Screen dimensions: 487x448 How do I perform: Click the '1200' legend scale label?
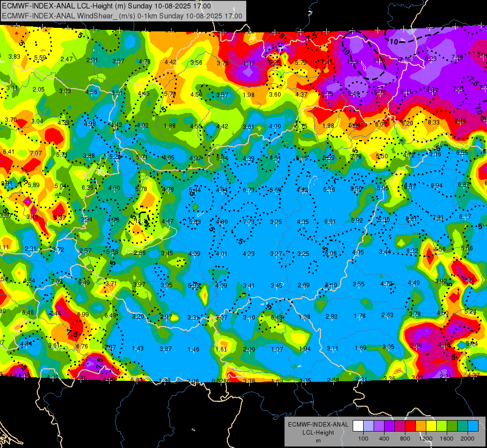pyautogui.click(x=425, y=439)
